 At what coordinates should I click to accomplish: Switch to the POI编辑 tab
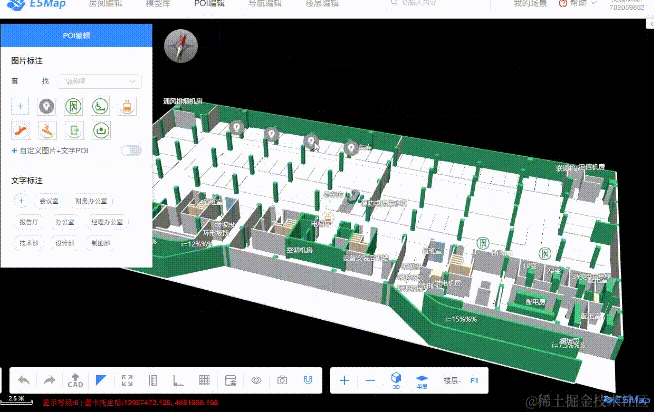[x=209, y=4]
